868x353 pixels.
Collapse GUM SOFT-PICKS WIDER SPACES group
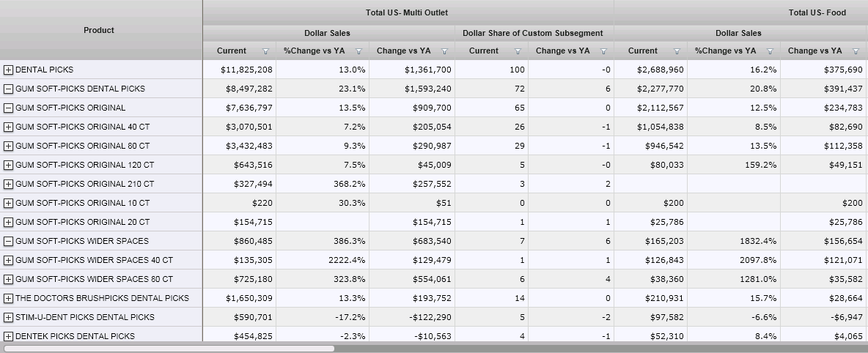(9, 241)
